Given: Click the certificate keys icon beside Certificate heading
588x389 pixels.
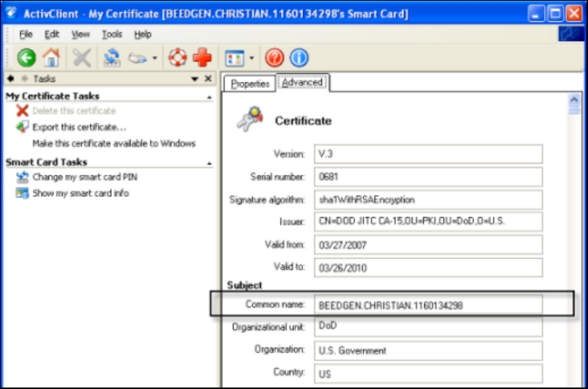Looking at the screenshot, I should (250, 118).
